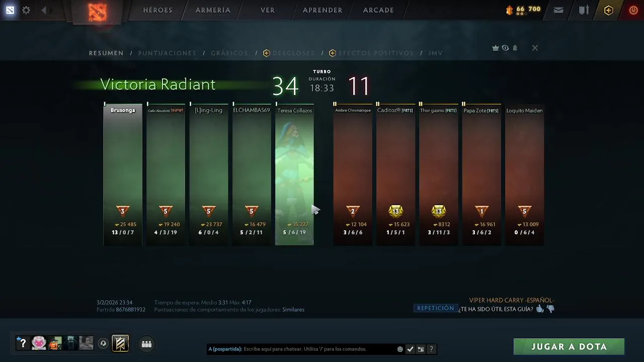Open the emoticon picker in chat
644x362 pixels.
pyautogui.click(x=400, y=349)
